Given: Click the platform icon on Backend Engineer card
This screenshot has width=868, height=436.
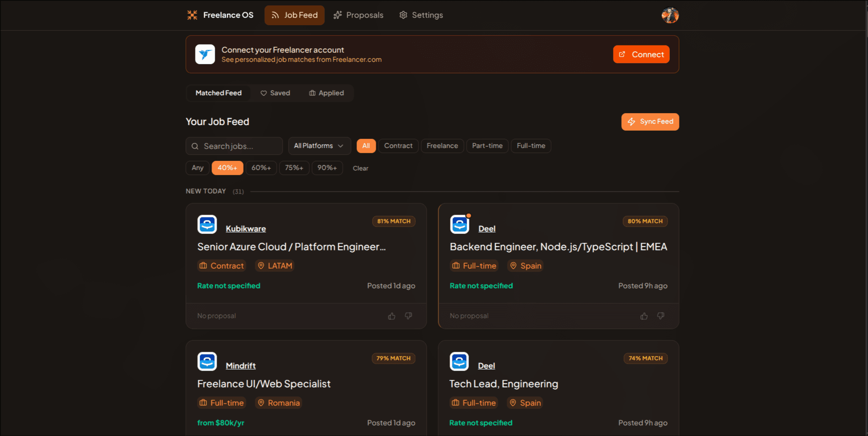Looking at the screenshot, I should click(459, 225).
